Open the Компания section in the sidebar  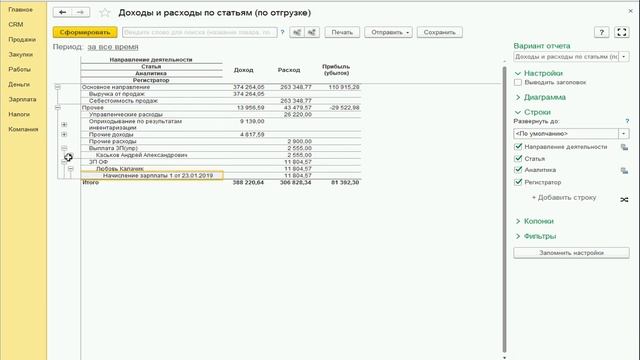(23, 129)
